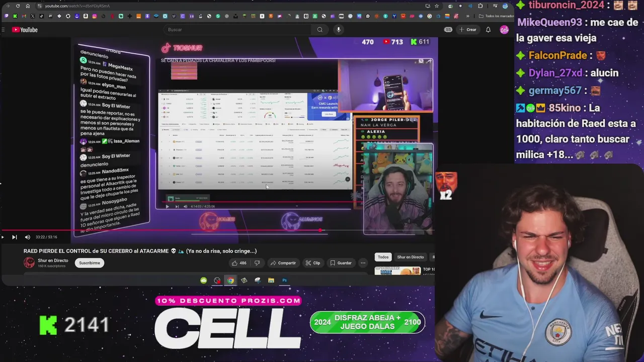Open the green app icon in taskbar
This screenshot has width=644, height=362.
click(x=203, y=281)
